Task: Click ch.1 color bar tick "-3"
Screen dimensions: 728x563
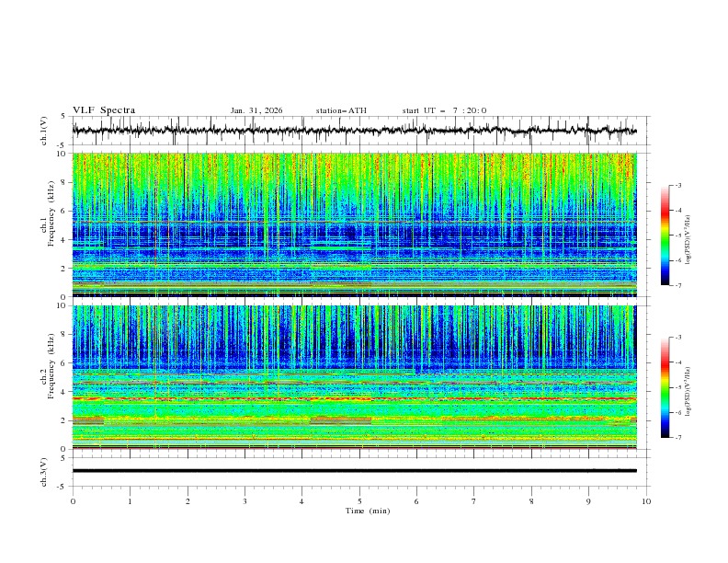Action: 678,185
